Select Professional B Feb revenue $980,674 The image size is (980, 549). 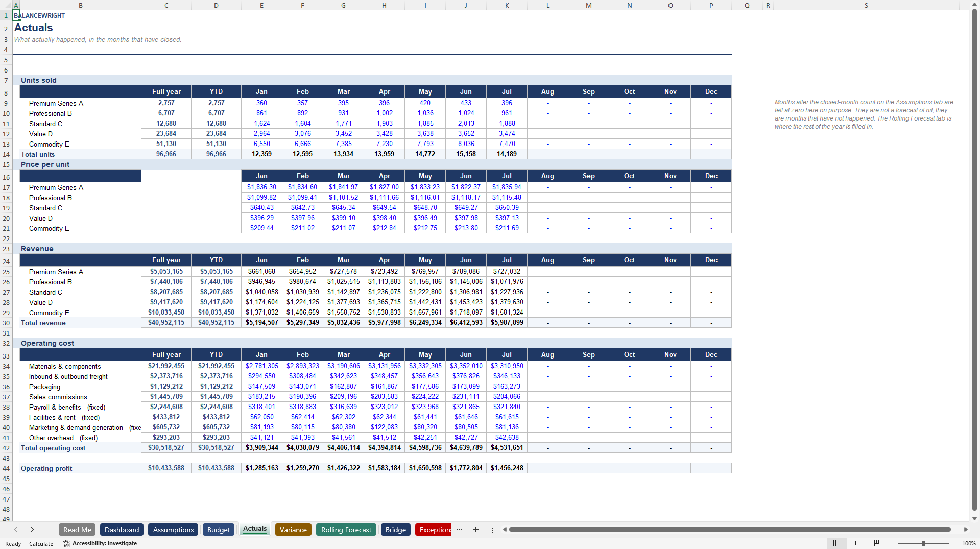(x=302, y=281)
